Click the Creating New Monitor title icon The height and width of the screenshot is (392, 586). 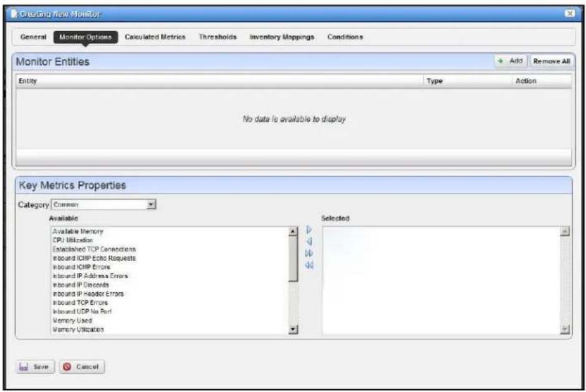tap(14, 14)
